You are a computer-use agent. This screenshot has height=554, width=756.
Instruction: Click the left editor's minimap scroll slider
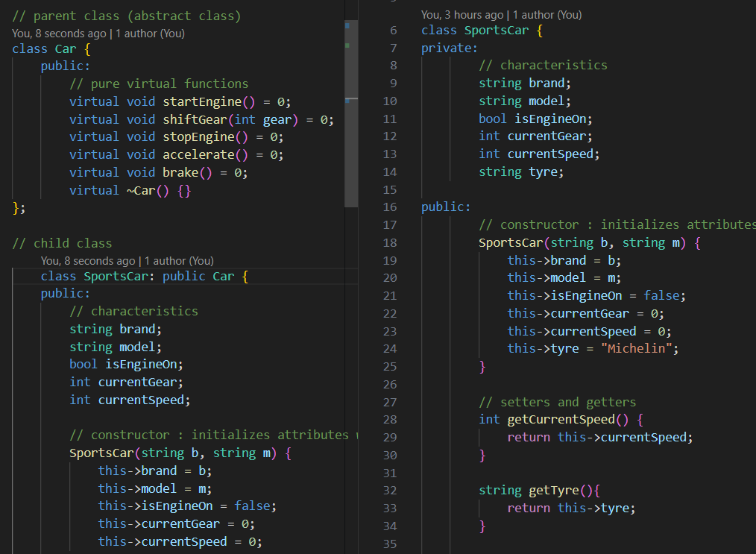[x=351, y=113]
